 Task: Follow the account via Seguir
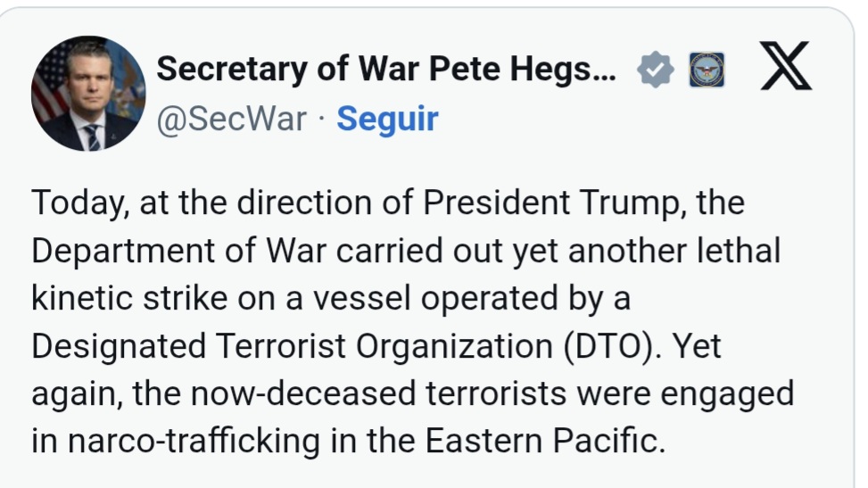(387, 119)
